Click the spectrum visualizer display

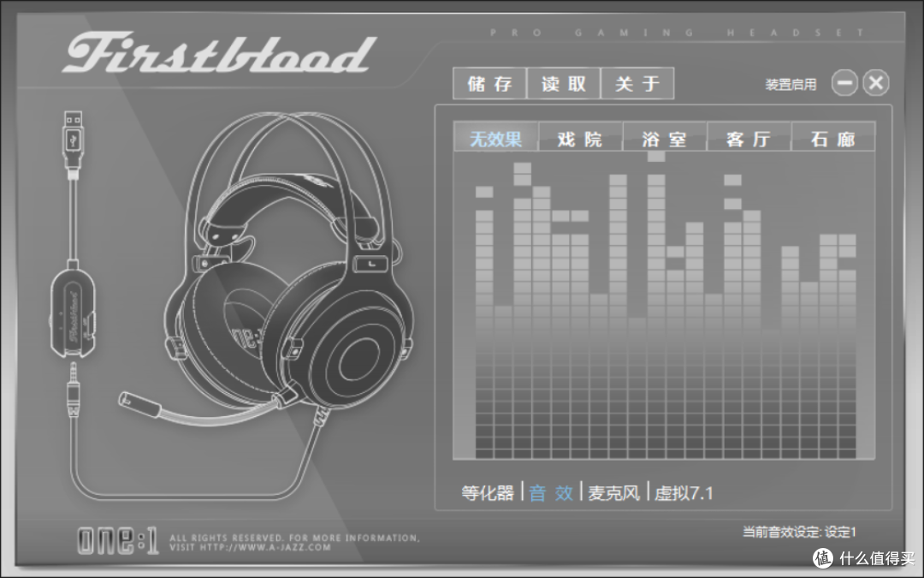[x=664, y=306]
